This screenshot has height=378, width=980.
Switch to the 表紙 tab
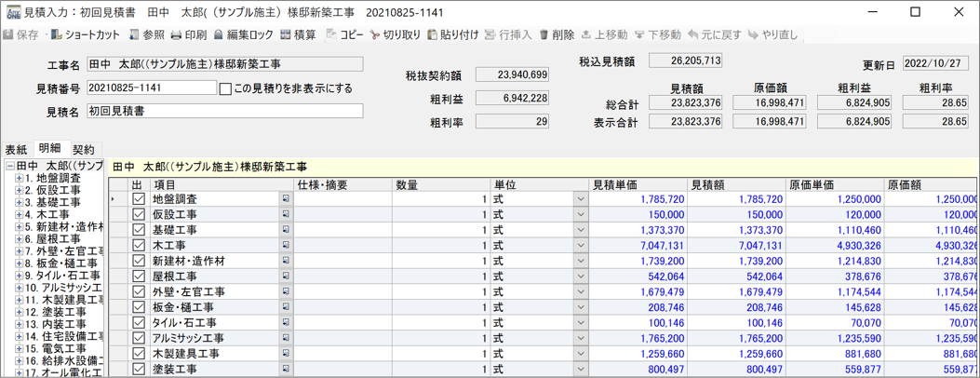[x=16, y=149]
